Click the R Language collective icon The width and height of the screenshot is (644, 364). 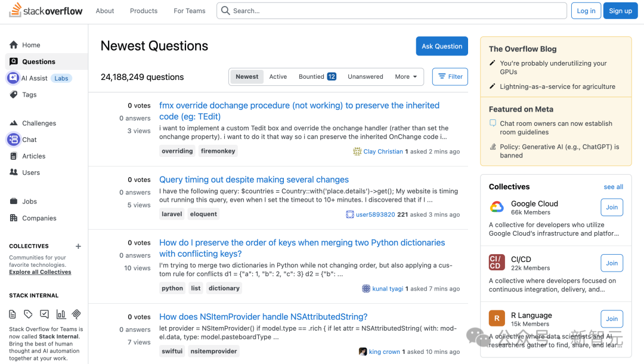[497, 319]
